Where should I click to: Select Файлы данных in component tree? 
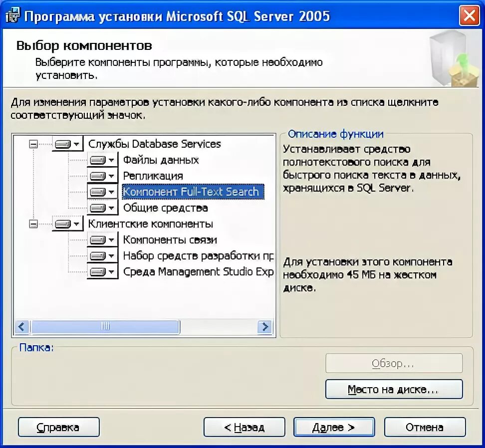click(x=161, y=160)
